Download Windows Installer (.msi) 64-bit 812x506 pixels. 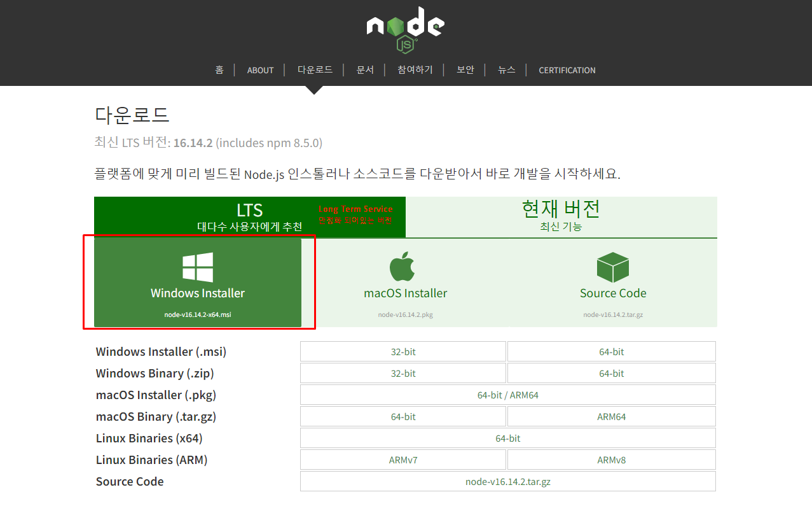(612, 351)
